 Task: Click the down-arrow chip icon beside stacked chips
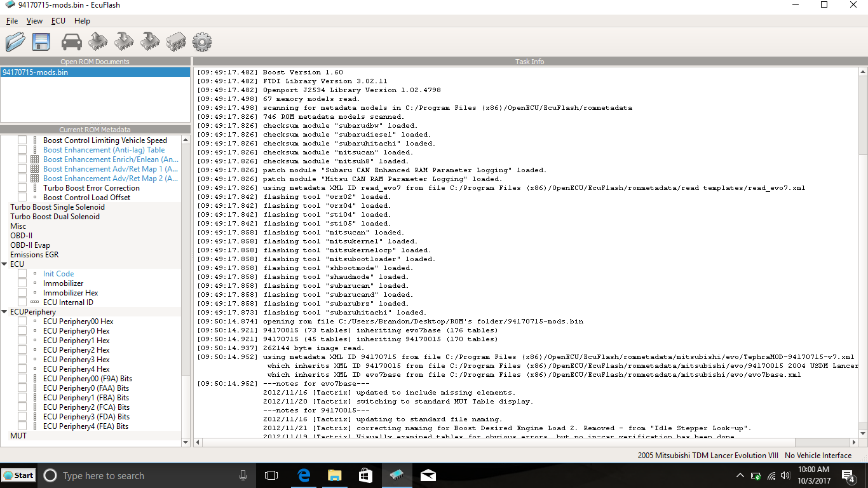150,42
